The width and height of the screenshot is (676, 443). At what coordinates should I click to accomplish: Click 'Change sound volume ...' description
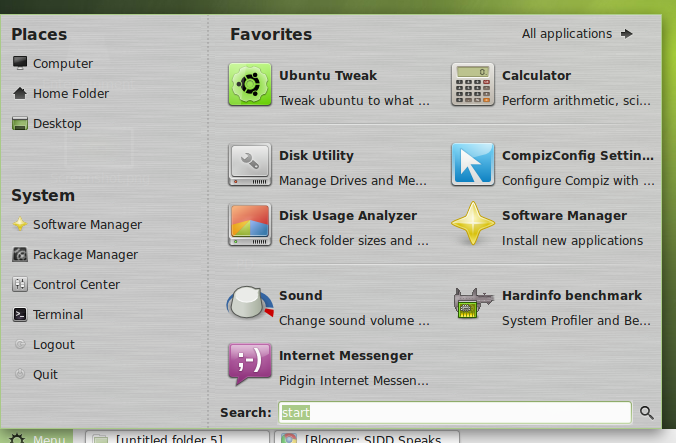tap(354, 321)
